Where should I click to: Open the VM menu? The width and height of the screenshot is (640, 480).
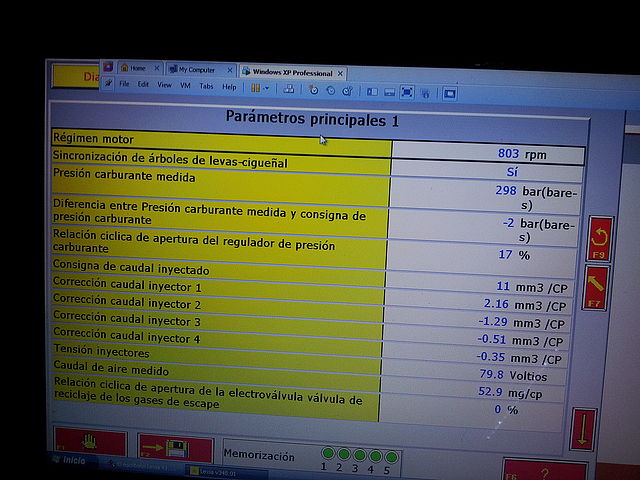(x=185, y=86)
